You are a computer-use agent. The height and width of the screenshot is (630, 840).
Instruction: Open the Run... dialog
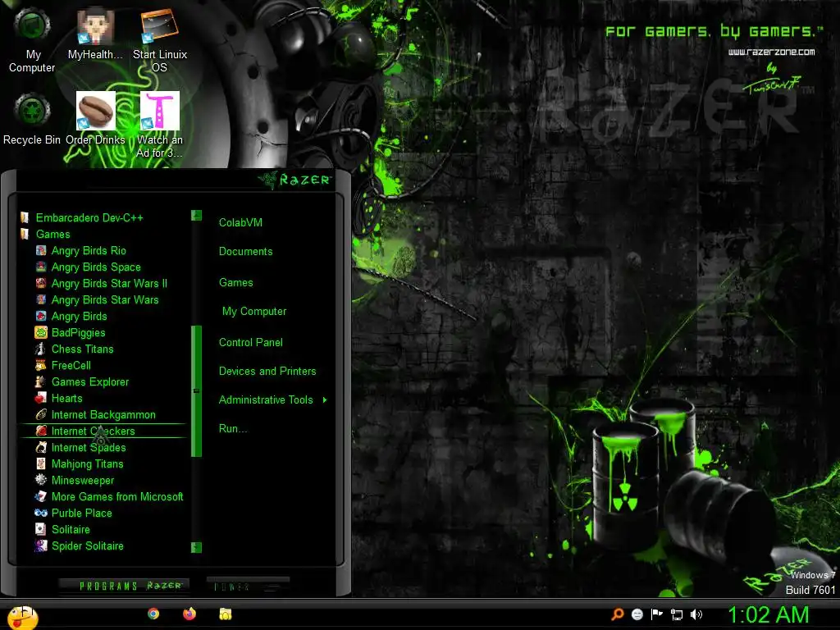point(232,428)
